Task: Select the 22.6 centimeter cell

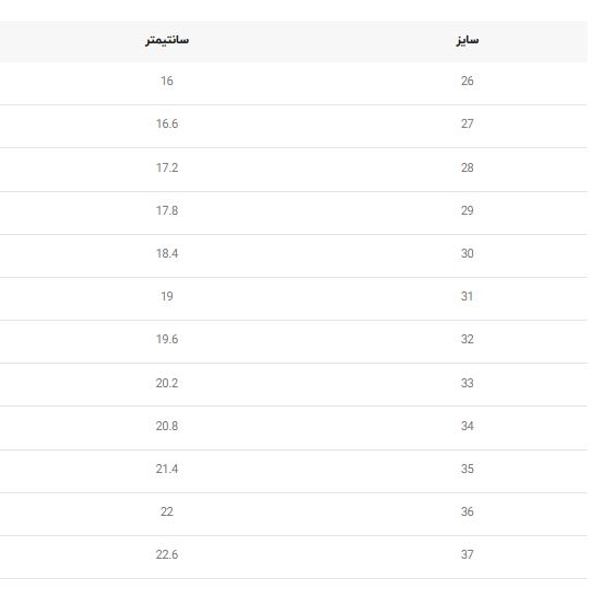Action: pos(167,555)
